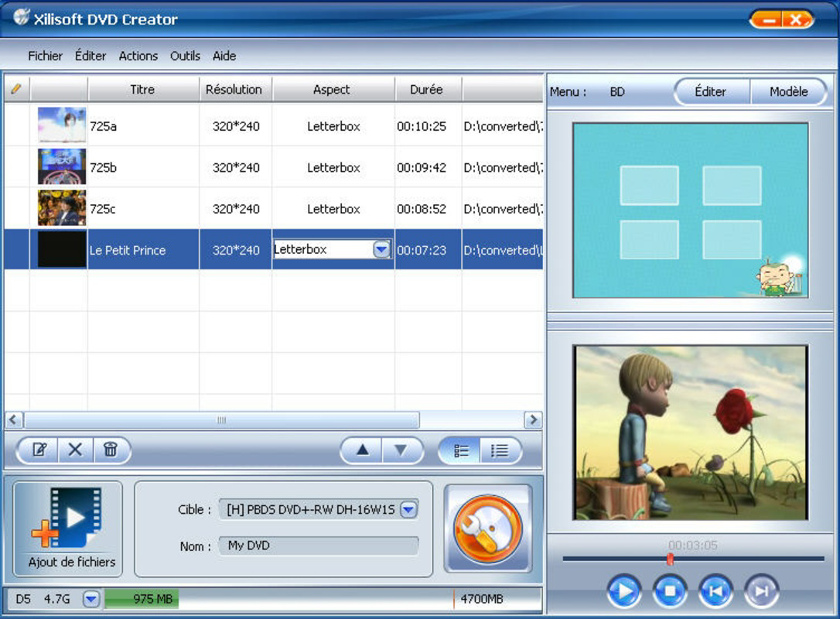Screen dimensions: 840x619
Task: Open the Éditer menu
Action: [90, 56]
